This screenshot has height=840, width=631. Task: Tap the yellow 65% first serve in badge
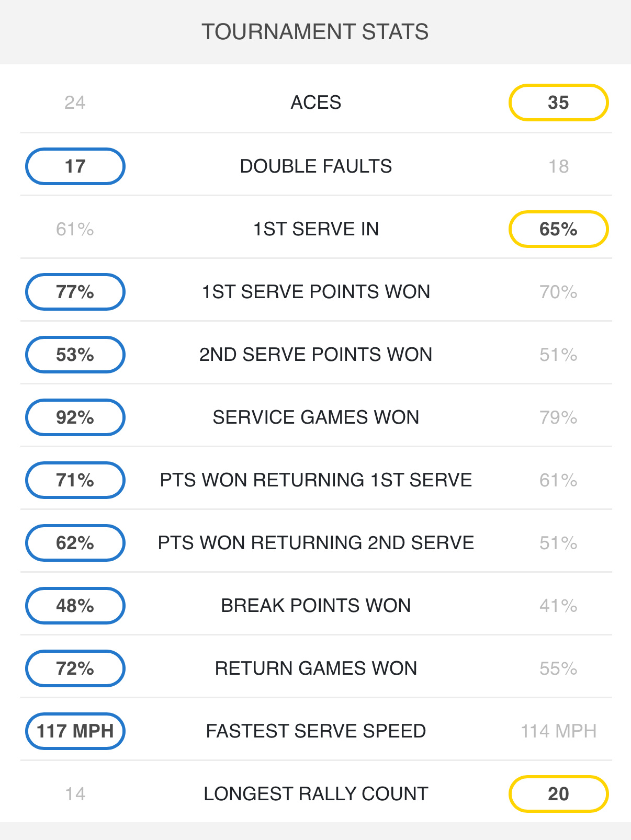click(558, 229)
